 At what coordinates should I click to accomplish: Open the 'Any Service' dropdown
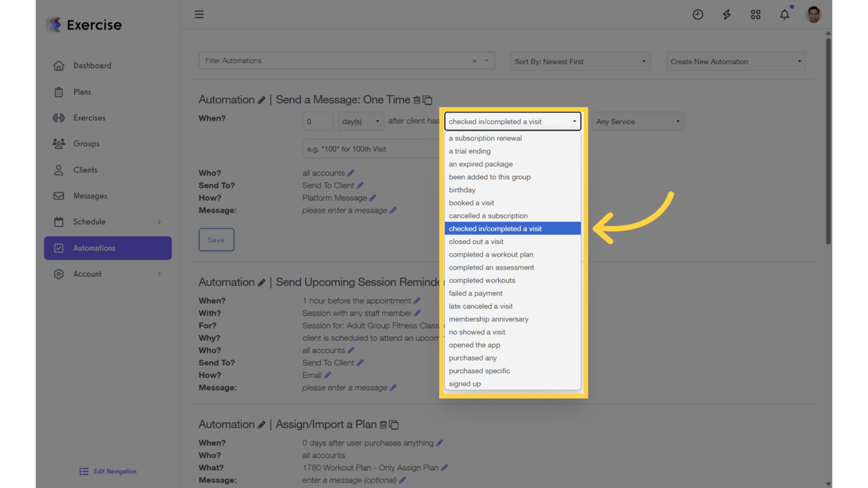click(638, 121)
